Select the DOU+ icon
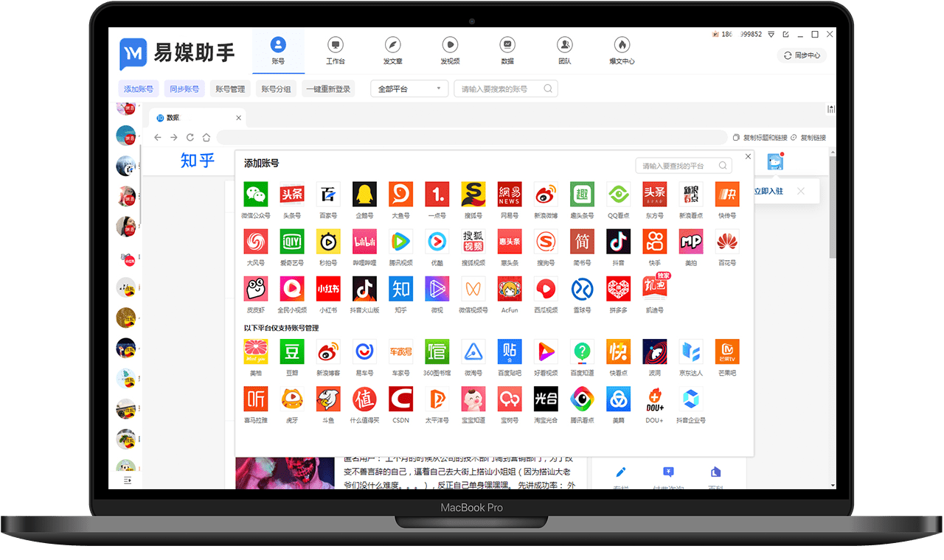 [655, 399]
